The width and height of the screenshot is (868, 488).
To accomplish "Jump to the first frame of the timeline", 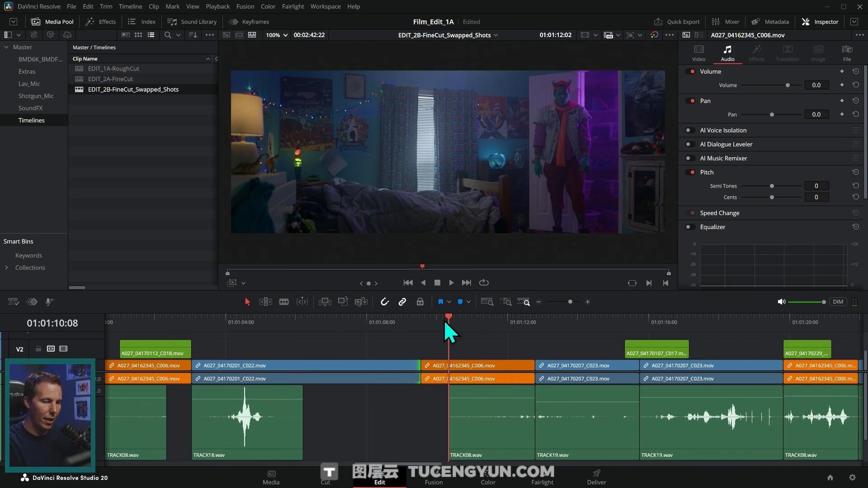I will (408, 282).
